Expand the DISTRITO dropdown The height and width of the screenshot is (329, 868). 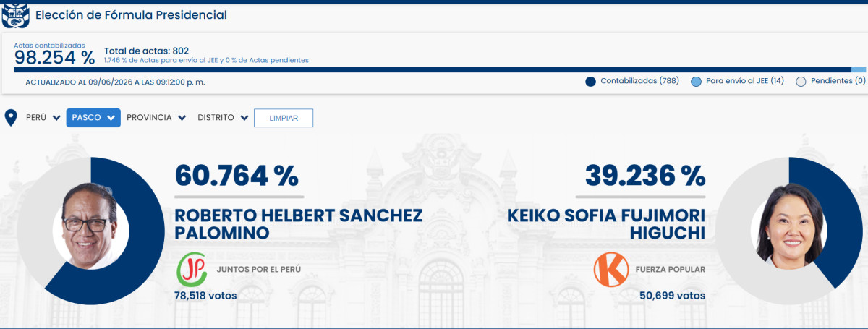tap(224, 118)
